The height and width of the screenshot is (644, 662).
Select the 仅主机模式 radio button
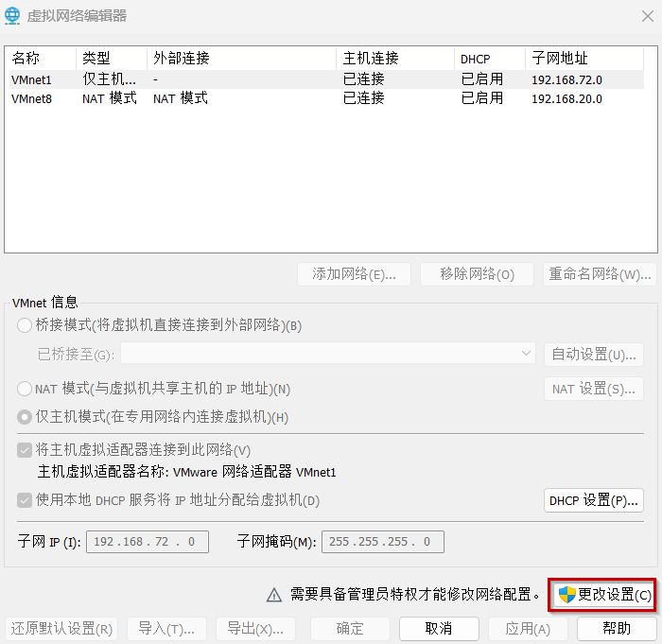pyautogui.click(x=25, y=417)
